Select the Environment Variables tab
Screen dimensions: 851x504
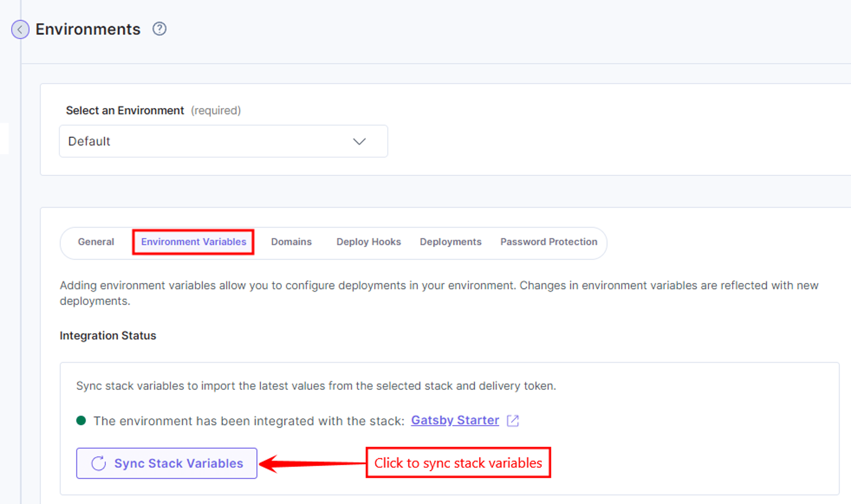194,242
